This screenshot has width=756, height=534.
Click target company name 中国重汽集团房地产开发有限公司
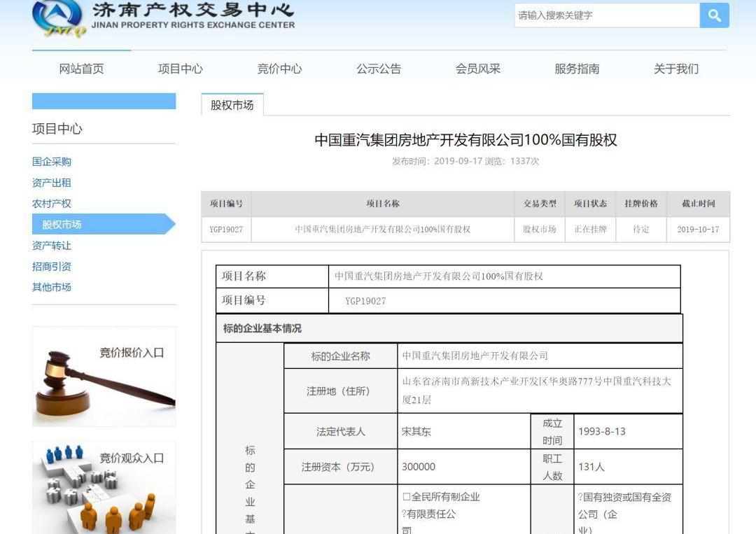click(x=475, y=356)
